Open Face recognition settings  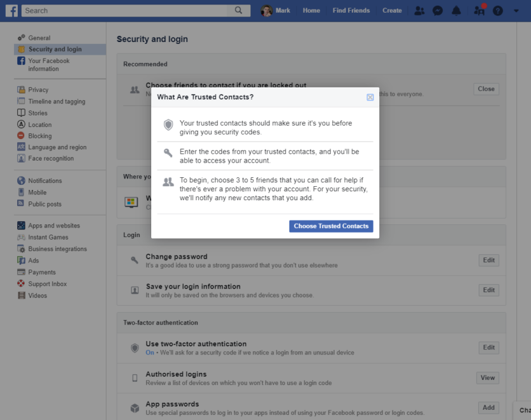point(51,159)
